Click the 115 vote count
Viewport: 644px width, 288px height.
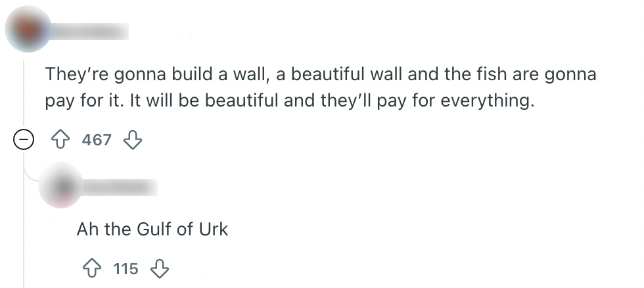coord(126,268)
